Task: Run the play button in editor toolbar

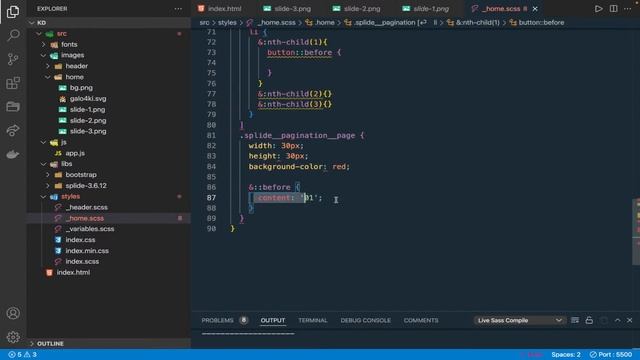Action: 598,9
